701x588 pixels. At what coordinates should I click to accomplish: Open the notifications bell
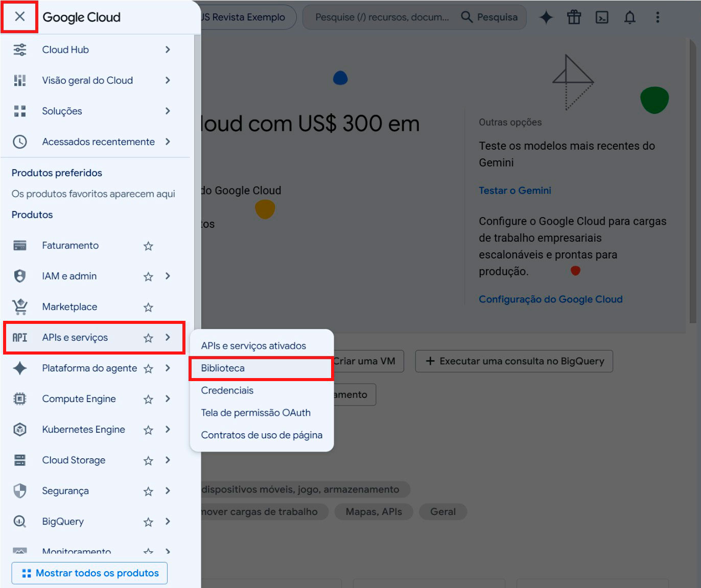[x=629, y=17]
